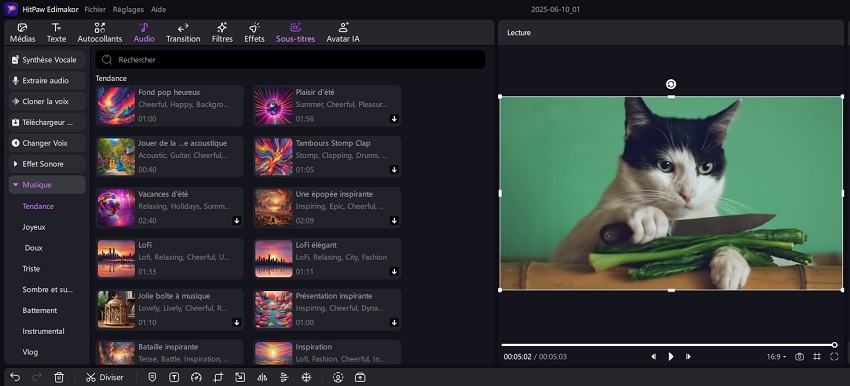This screenshot has height=386, width=850.
Task: Open the Aide menu
Action: (158, 9)
